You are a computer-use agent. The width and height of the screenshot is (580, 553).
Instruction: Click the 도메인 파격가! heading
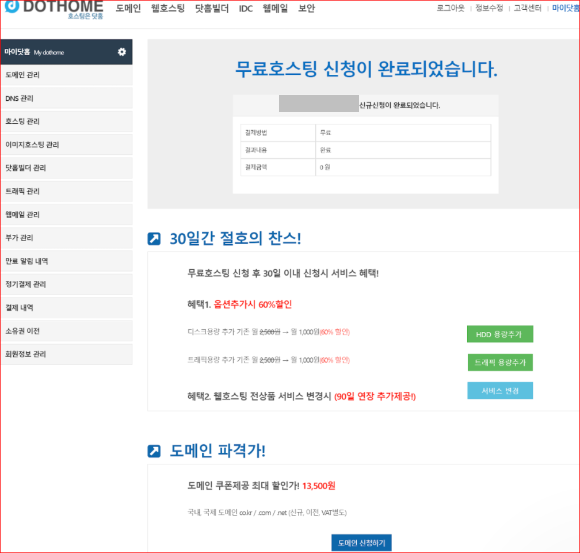pos(218,451)
